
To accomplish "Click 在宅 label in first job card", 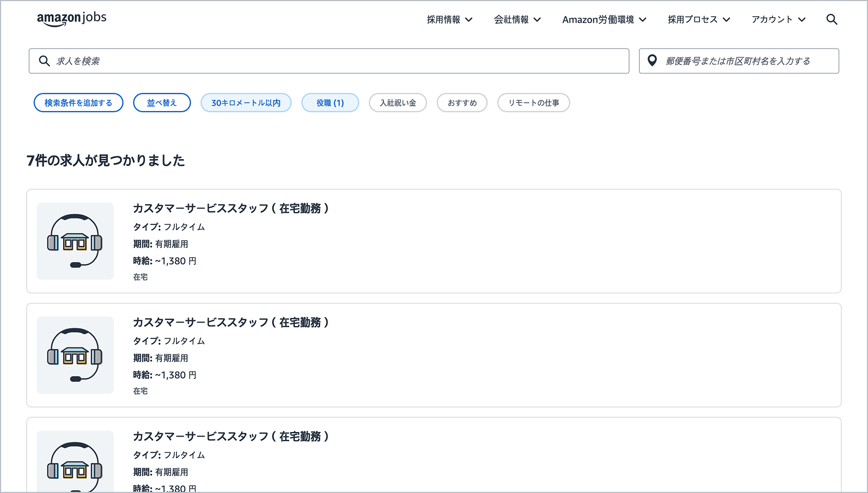I will coord(140,277).
